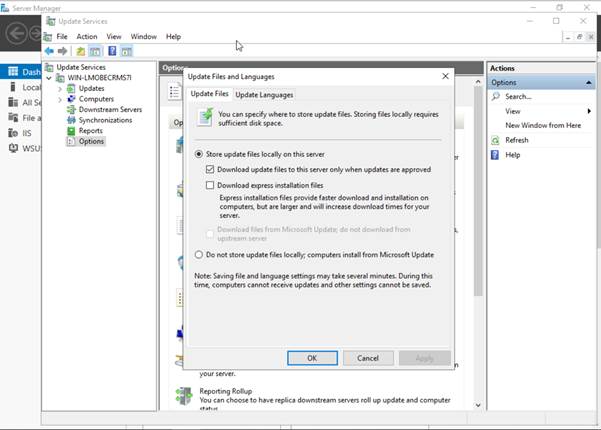Select Synchronizations node in the tree
This screenshot has height=430, width=601.
(x=107, y=120)
